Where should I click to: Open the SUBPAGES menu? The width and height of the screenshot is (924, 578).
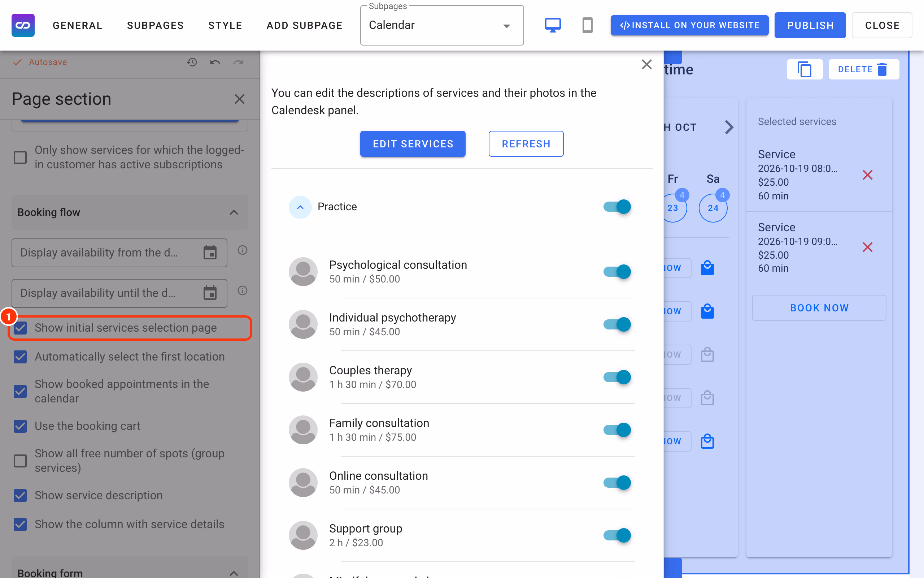click(156, 26)
